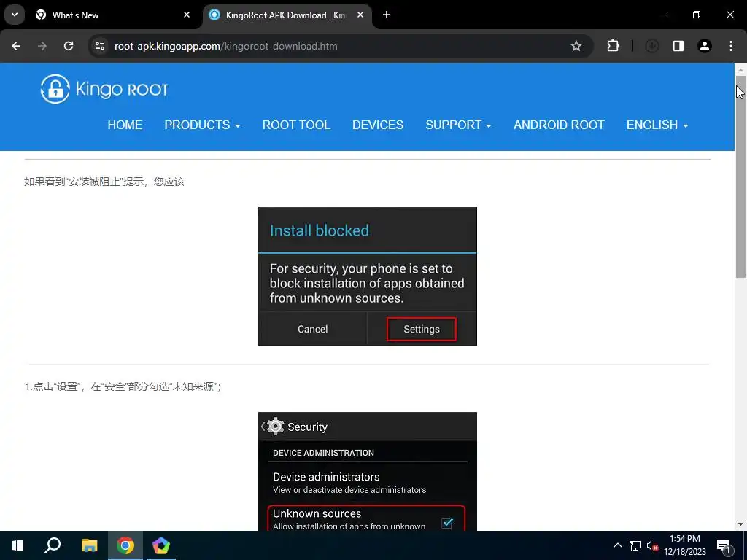Click the page vertical scrollbar thumb

(x=740, y=176)
